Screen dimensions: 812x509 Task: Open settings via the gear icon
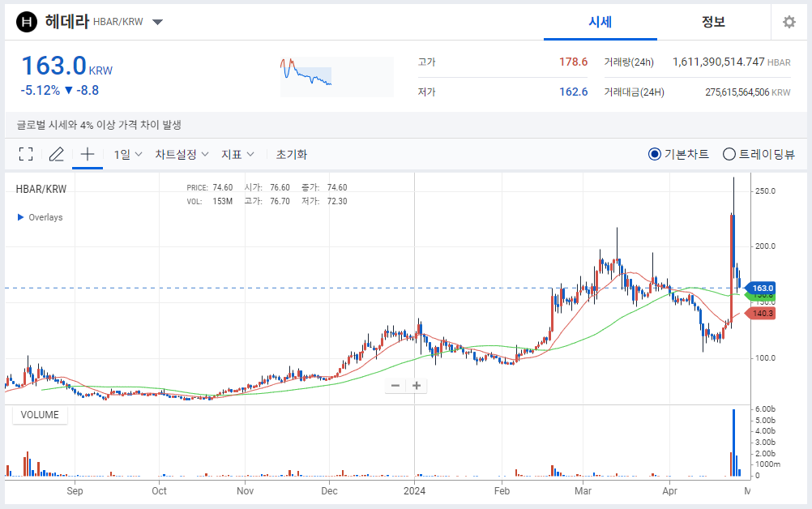(x=788, y=22)
